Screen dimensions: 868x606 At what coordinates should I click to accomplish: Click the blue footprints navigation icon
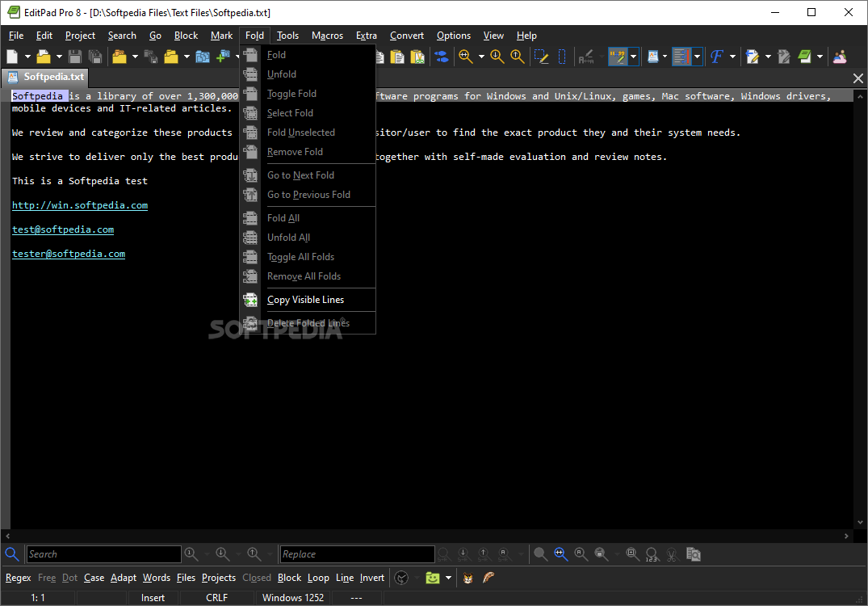click(442, 57)
